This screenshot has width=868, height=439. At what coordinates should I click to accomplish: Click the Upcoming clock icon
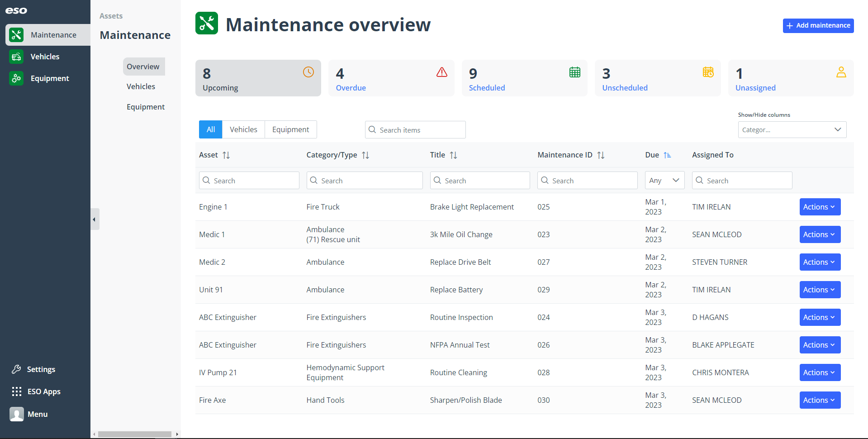[x=308, y=72]
